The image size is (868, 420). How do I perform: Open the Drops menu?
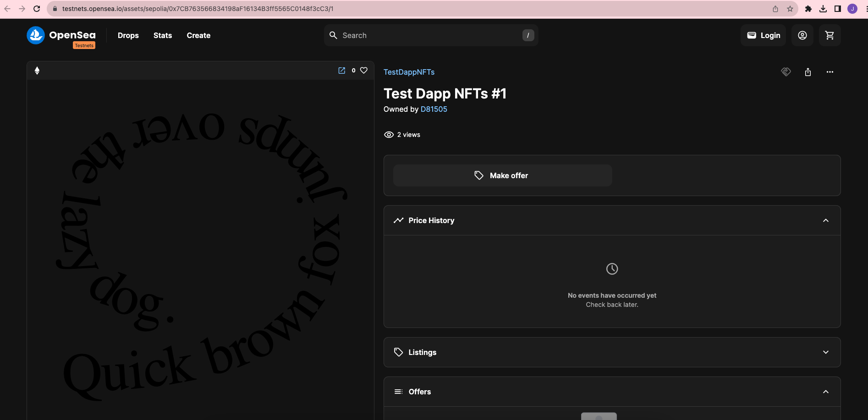[128, 35]
